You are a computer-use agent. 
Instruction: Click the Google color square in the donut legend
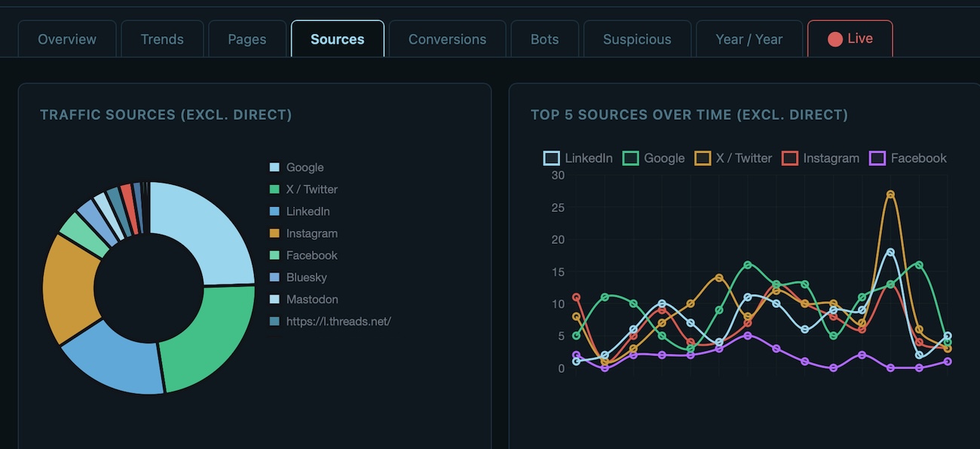[x=273, y=167]
